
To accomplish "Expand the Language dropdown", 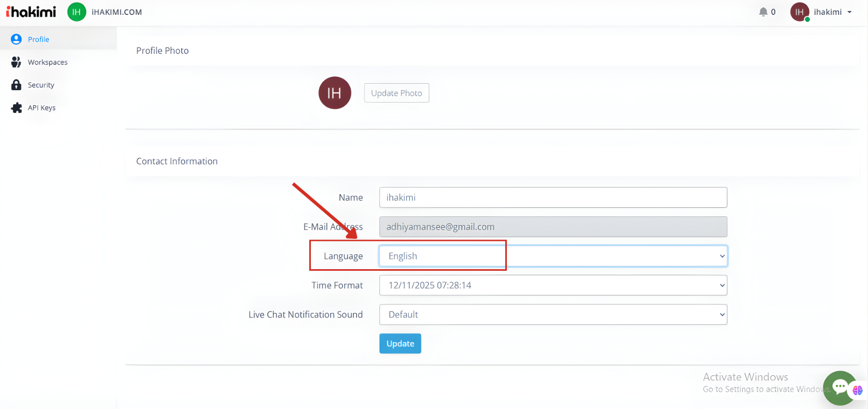I will point(553,256).
